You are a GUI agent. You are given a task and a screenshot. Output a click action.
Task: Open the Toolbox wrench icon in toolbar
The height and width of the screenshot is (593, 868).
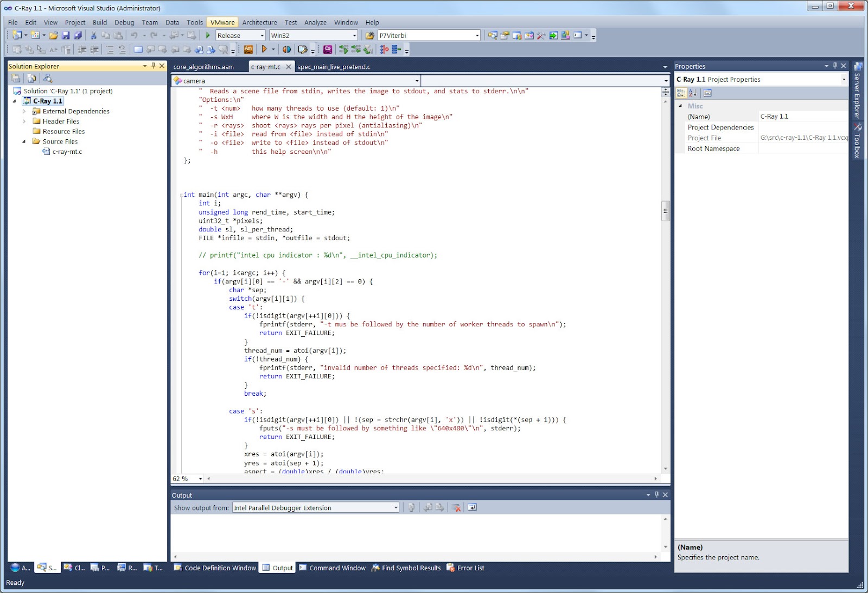541,35
